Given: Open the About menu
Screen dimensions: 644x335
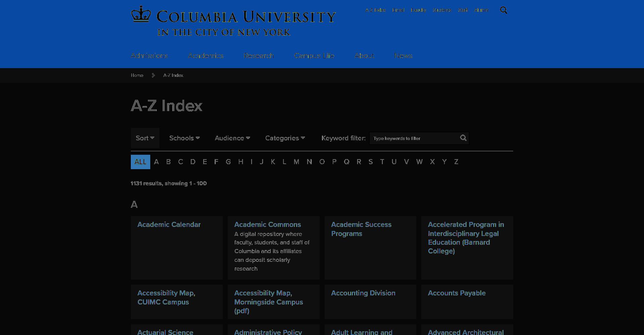Looking at the screenshot, I should coord(364,56).
